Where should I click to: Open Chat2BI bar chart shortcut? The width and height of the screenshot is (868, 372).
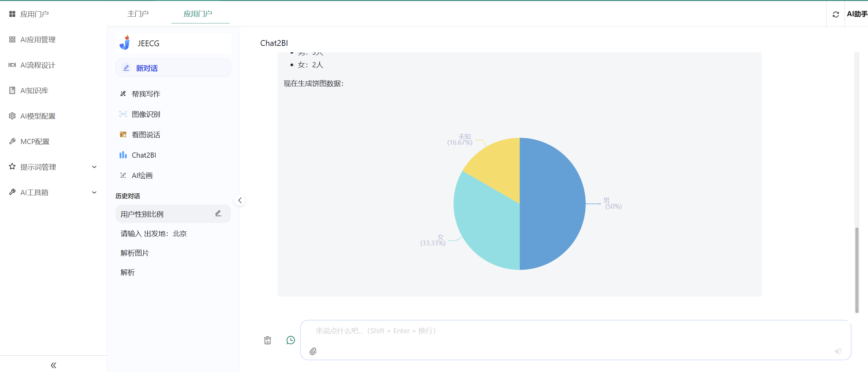(144, 155)
